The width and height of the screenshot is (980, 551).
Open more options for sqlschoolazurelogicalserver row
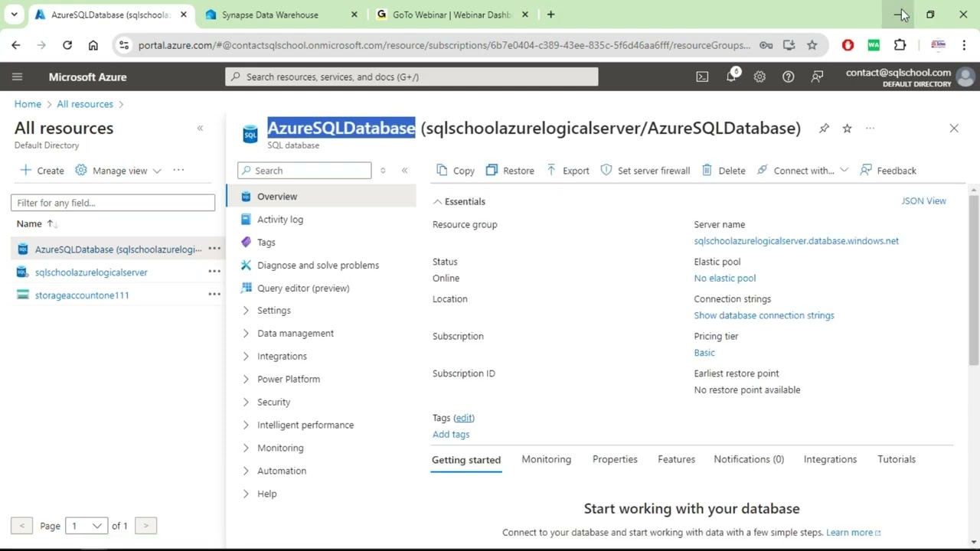pos(214,272)
